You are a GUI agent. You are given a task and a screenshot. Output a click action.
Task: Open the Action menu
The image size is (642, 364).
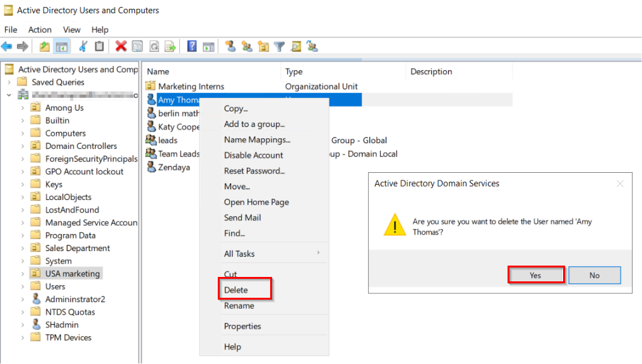pyautogui.click(x=40, y=30)
